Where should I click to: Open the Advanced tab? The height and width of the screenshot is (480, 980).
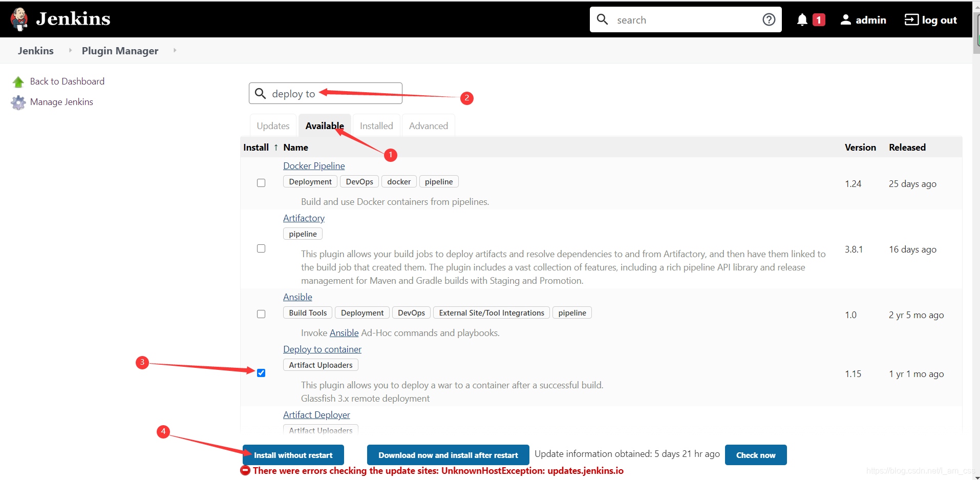(x=429, y=126)
